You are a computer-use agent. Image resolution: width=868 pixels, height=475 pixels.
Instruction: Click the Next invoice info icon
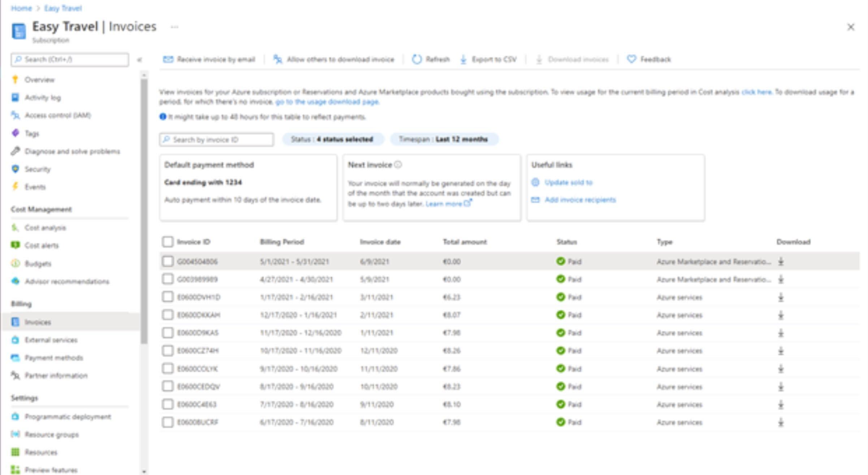[398, 165]
